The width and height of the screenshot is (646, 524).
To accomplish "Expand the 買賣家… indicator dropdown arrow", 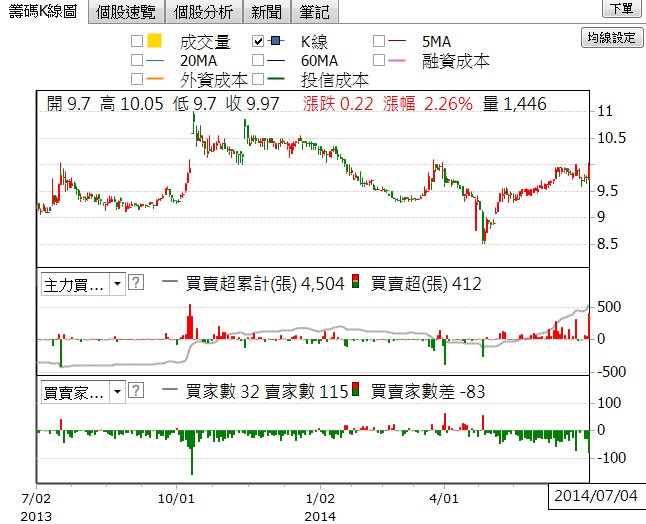I will coord(117,391).
